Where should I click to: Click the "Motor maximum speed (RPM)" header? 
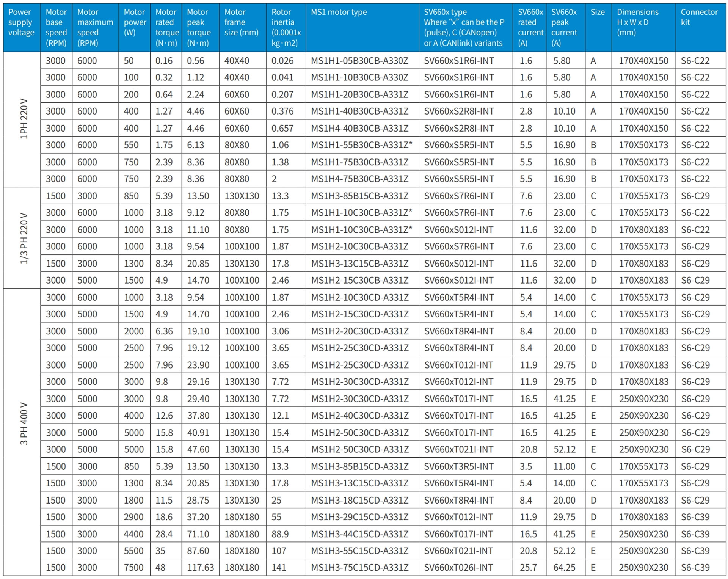[x=95, y=28]
